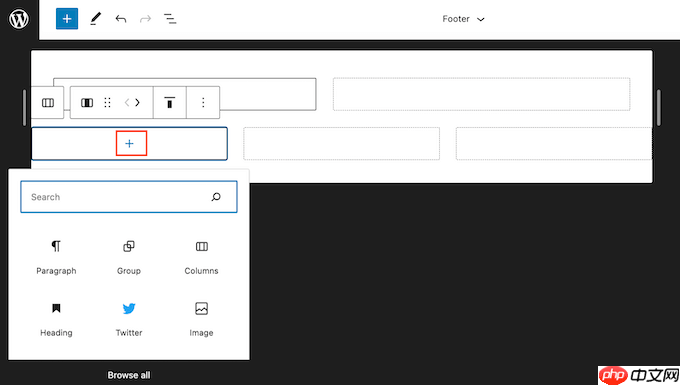The image size is (680, 385).
Task: Focus the block Search field
Action: pyautogui.click(x=129, y=197)
